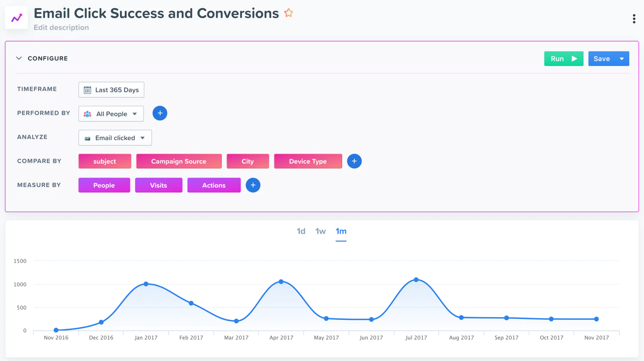
Task: Click the Nov 2016 axis label
Action: pos(56,338)
